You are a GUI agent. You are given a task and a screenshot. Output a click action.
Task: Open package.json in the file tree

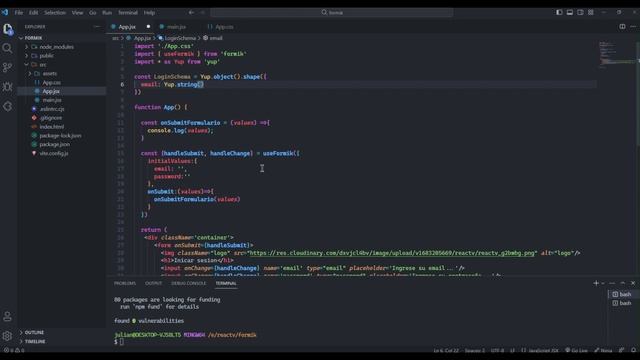click(x=61, y=144)
